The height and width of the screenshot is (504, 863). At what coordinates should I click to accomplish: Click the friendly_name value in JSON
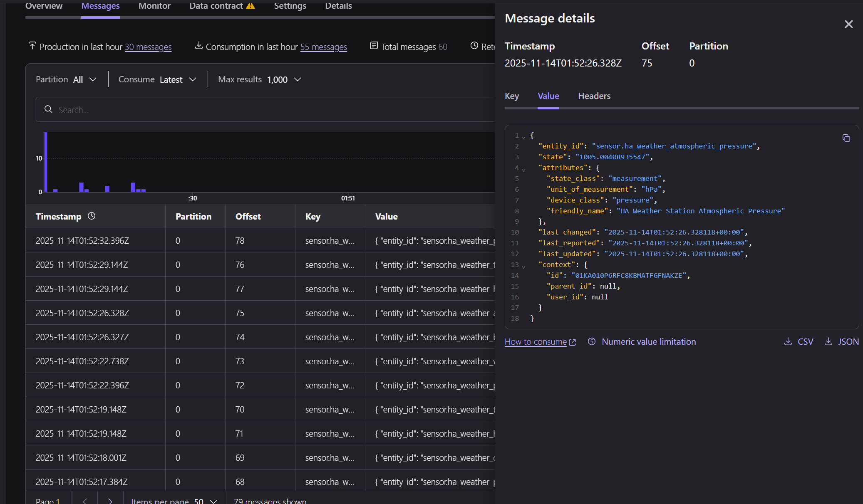(701, 211)
